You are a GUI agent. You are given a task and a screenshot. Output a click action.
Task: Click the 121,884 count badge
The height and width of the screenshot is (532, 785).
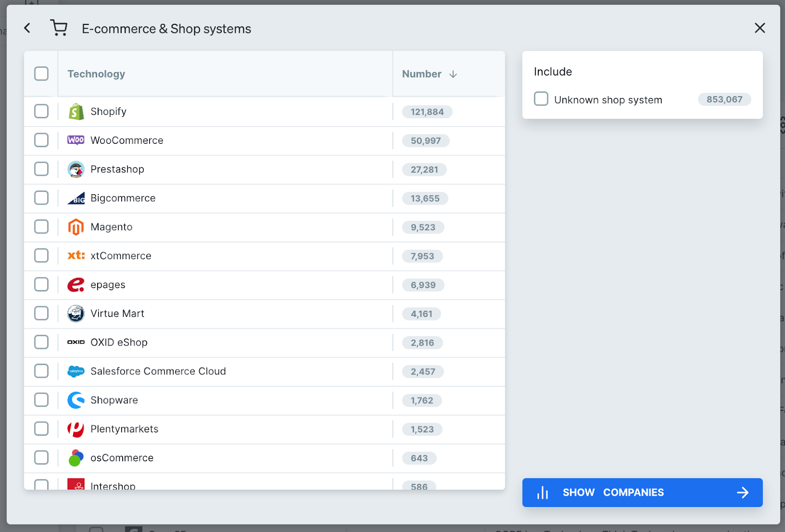[427, 112]
